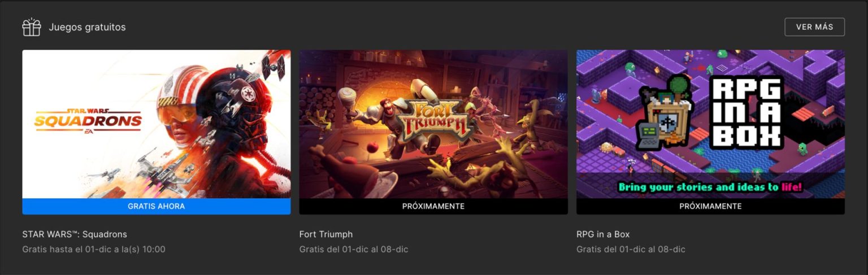Click the Juegos gratuitos section heading

(x=87, y=27)
